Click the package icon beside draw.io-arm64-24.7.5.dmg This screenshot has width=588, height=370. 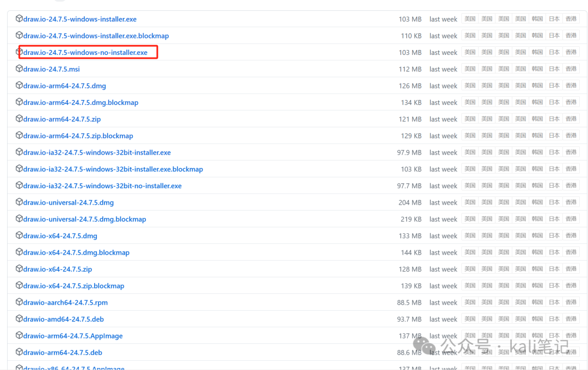[x=19, y=85]
